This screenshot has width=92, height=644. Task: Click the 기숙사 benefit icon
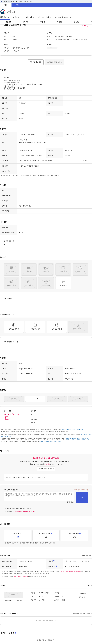(x=29, y=269)
